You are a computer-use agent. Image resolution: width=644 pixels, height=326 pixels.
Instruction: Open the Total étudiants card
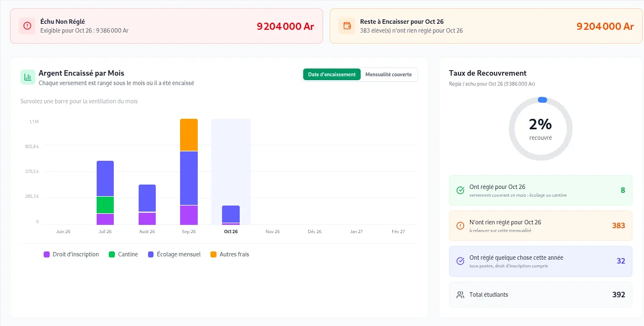pyautogui.click(x=541, y=295)
